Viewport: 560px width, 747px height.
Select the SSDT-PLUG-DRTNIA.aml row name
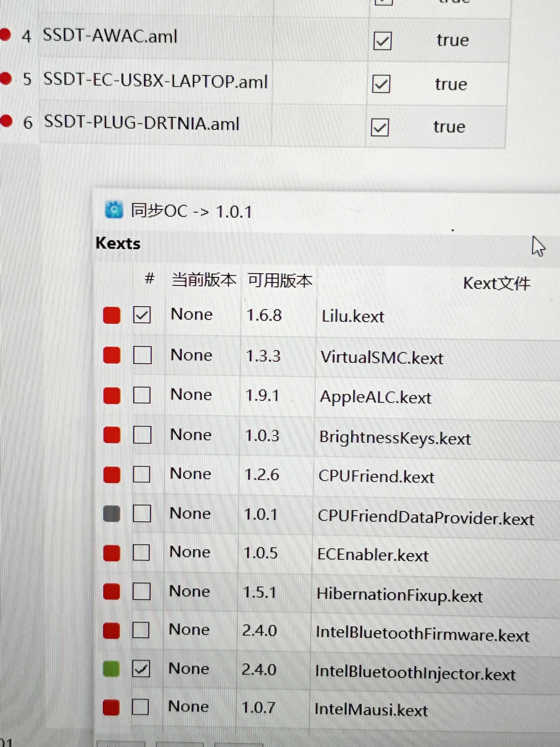pos(142,123)
